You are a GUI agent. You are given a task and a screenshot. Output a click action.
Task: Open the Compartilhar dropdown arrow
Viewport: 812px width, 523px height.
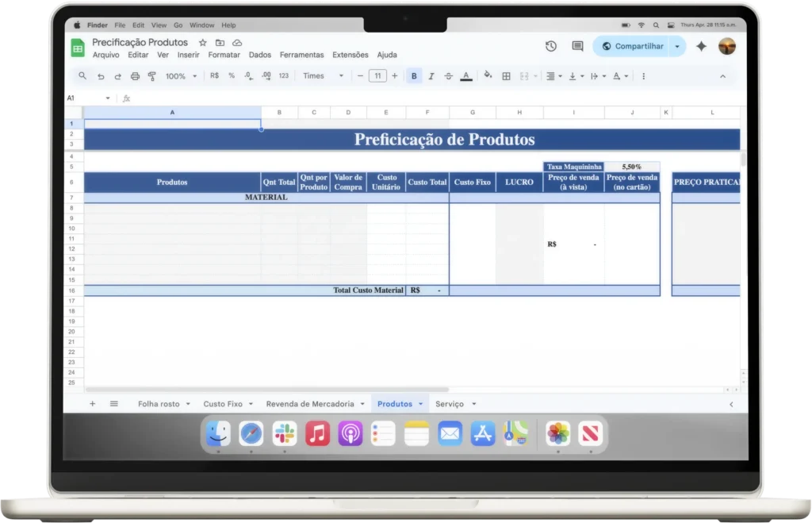point(677,46)
